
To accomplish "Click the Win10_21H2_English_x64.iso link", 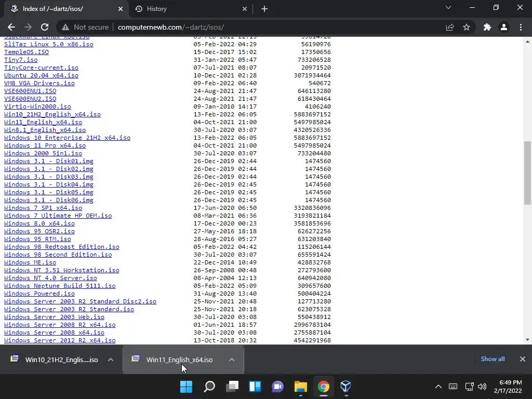I will click(x=52, y=114).
